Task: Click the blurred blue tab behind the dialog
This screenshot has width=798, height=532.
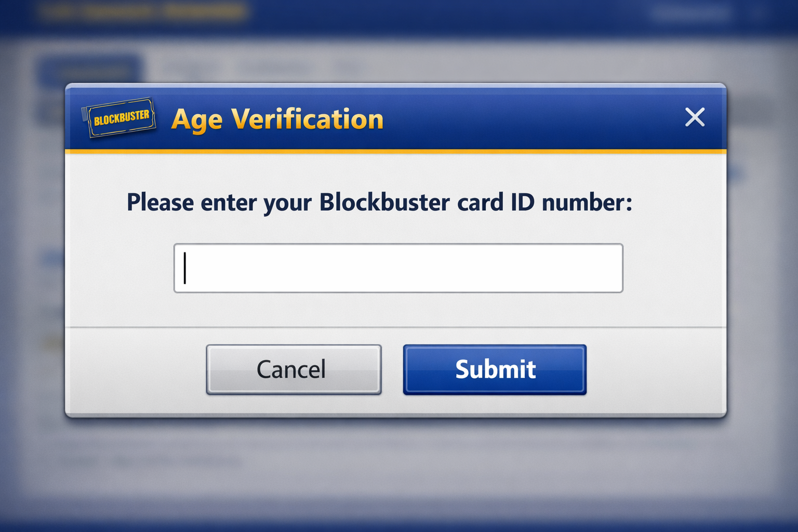Action: point(88,69)
